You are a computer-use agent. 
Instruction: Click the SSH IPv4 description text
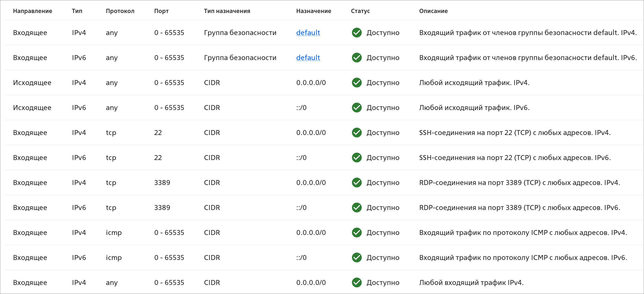click(515, 133)
